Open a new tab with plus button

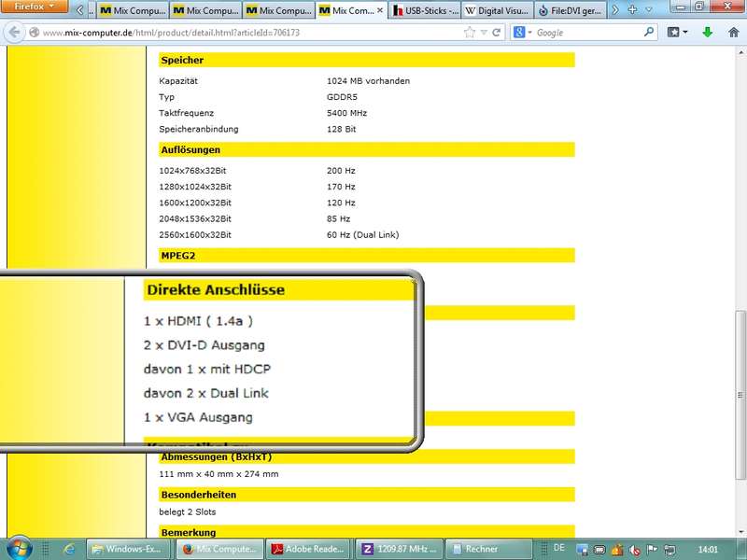click(633, 10)
